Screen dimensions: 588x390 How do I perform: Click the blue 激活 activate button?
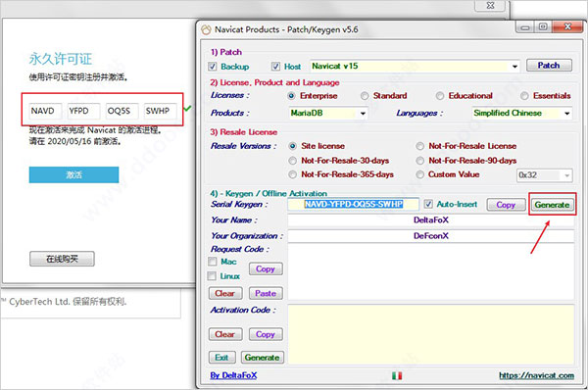coord(73,174)
